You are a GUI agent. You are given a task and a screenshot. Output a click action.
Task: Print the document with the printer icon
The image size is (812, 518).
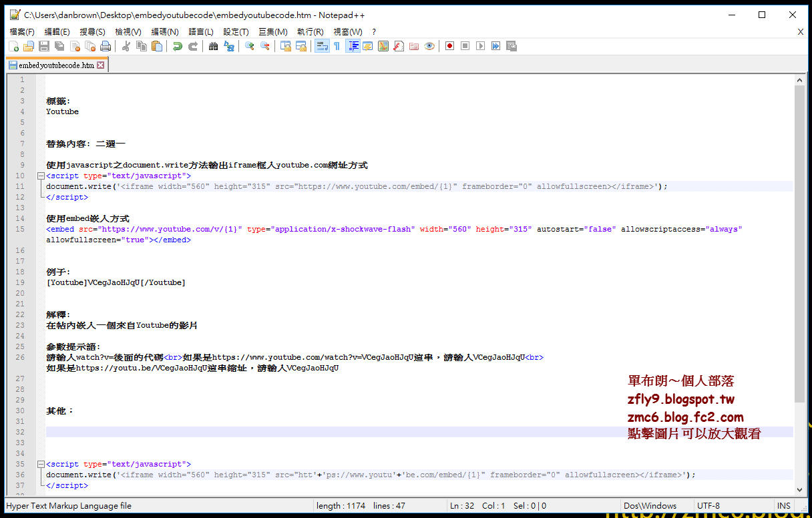tap(106, 46)
